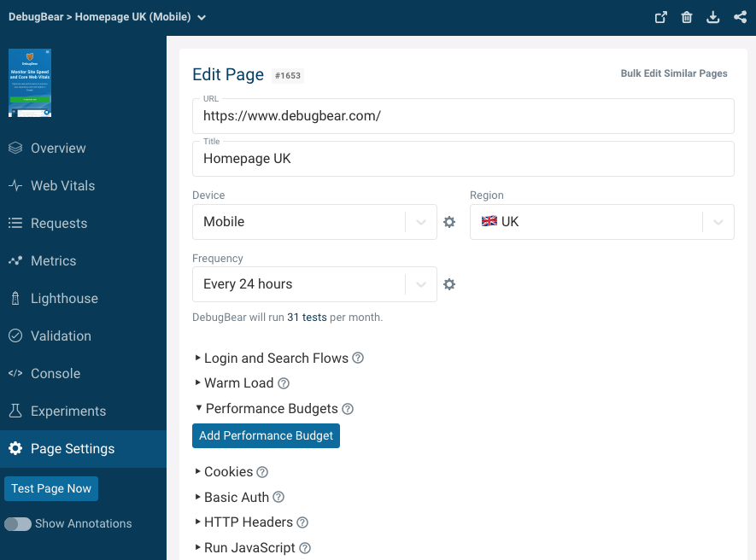Image resolution: width=756 pixels, height=560 pixels.
Task: Open Web Vitals in sidebar
Action: point(83,185)
